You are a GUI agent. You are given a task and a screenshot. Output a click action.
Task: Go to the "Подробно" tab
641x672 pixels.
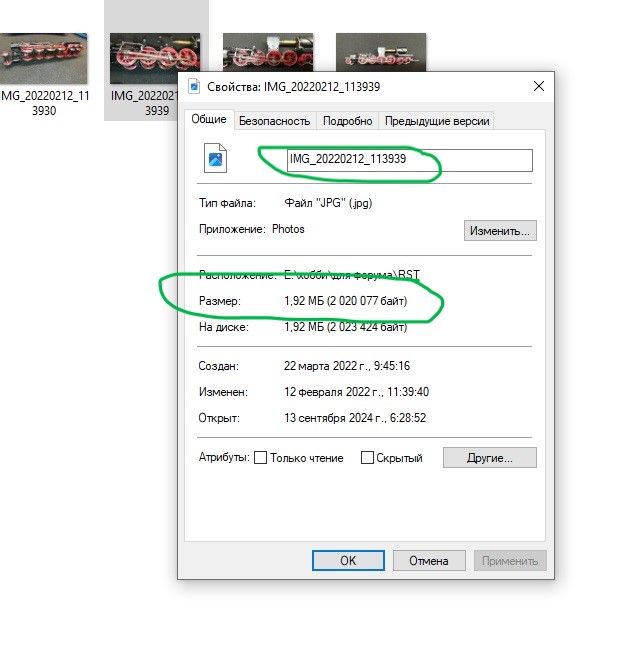coord(348,121)
